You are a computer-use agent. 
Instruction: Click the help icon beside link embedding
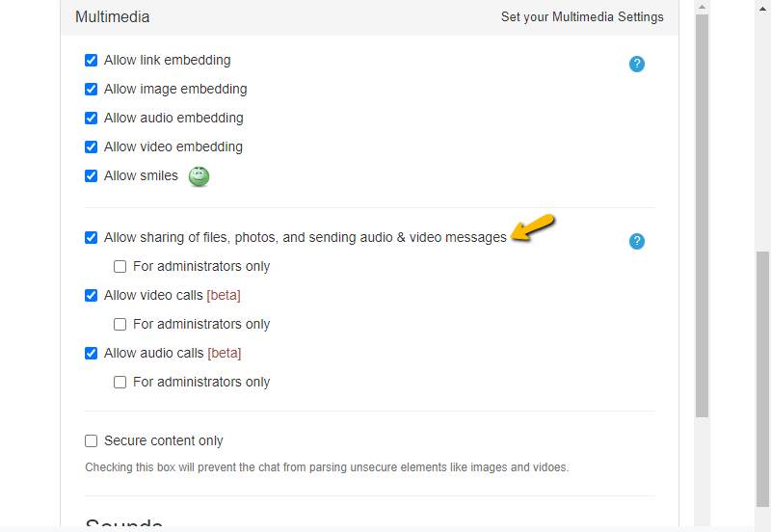point(636,64)
